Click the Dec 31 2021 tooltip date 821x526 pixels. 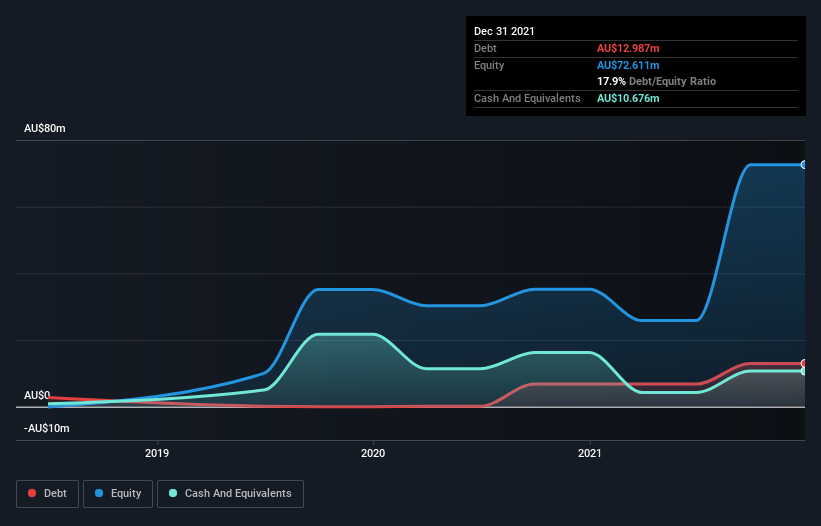(x=504, y=31)
